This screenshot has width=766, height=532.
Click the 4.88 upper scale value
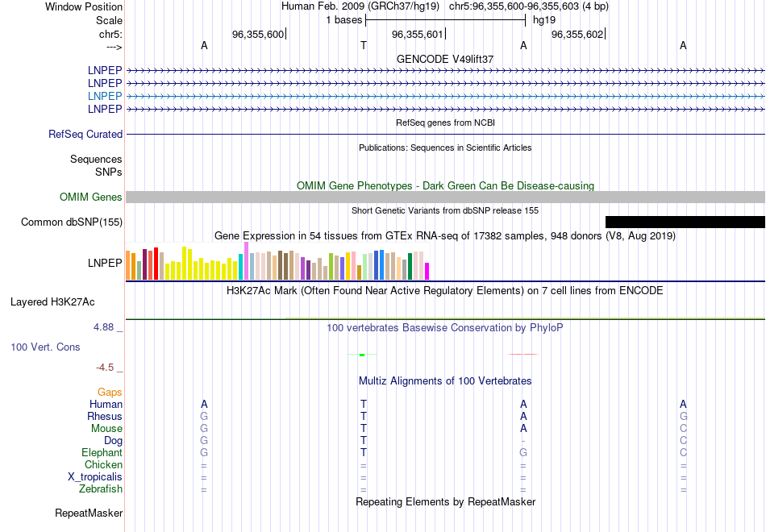pos(103,327)
